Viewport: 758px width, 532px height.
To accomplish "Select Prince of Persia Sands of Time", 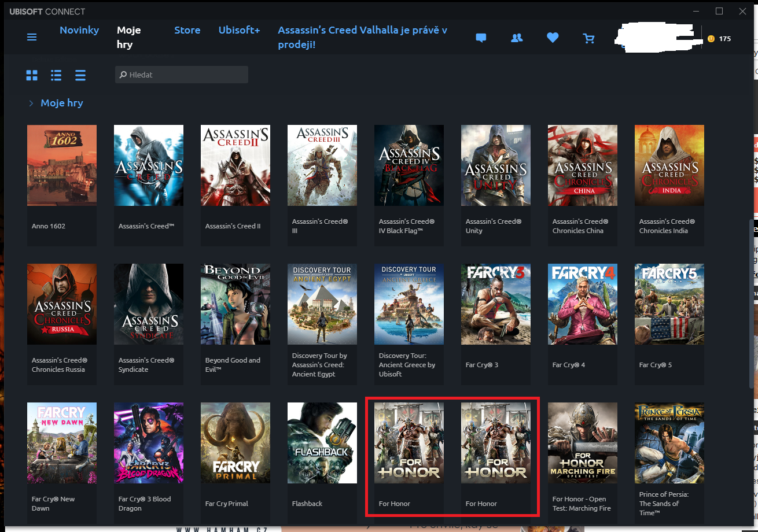I will coord(669,443).
